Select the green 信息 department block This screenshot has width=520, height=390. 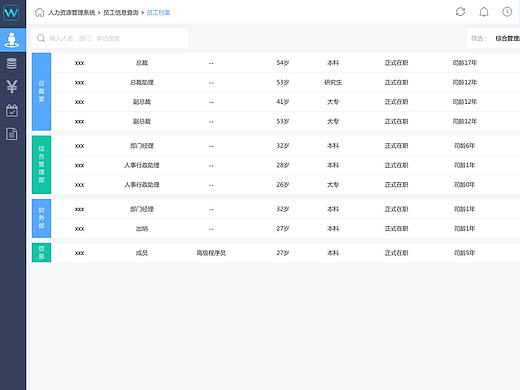(41, 252)
